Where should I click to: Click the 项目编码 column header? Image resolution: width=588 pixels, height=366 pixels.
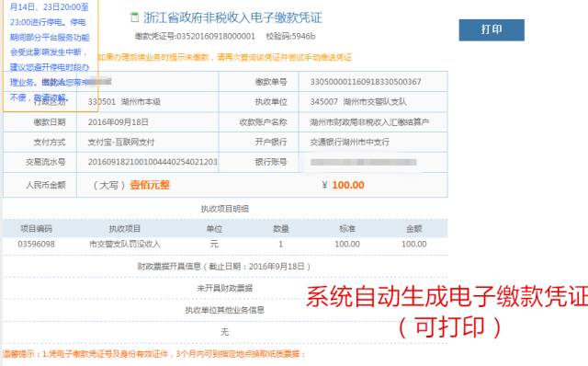(36, 229)
